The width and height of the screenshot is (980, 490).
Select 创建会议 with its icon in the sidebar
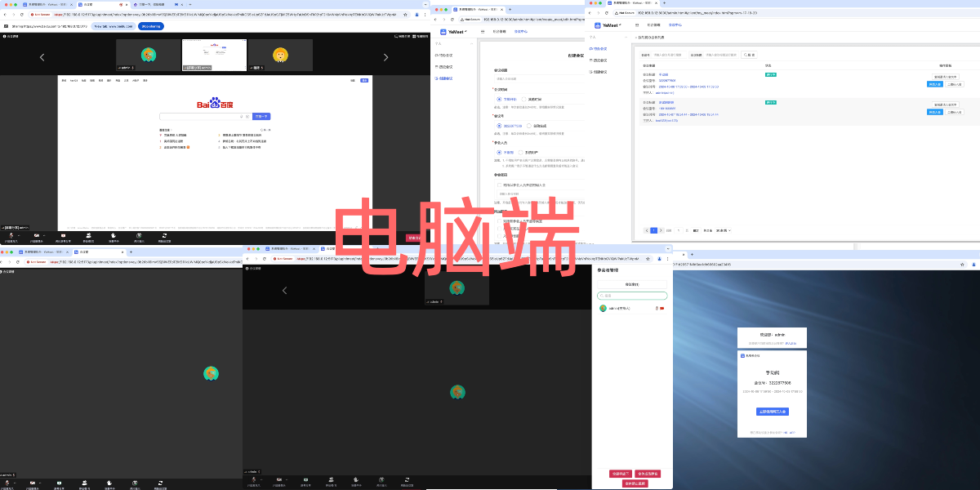(445, 78)
